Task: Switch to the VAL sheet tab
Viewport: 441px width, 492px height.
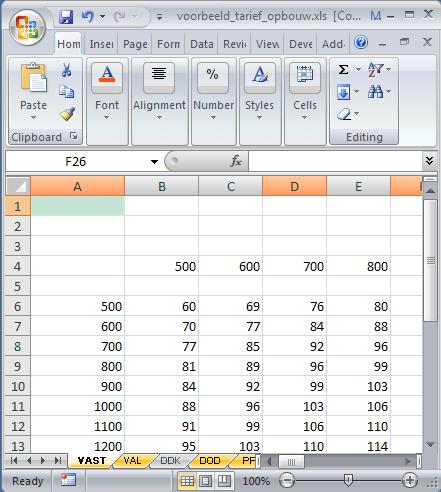Action: [x=132, y=461]
